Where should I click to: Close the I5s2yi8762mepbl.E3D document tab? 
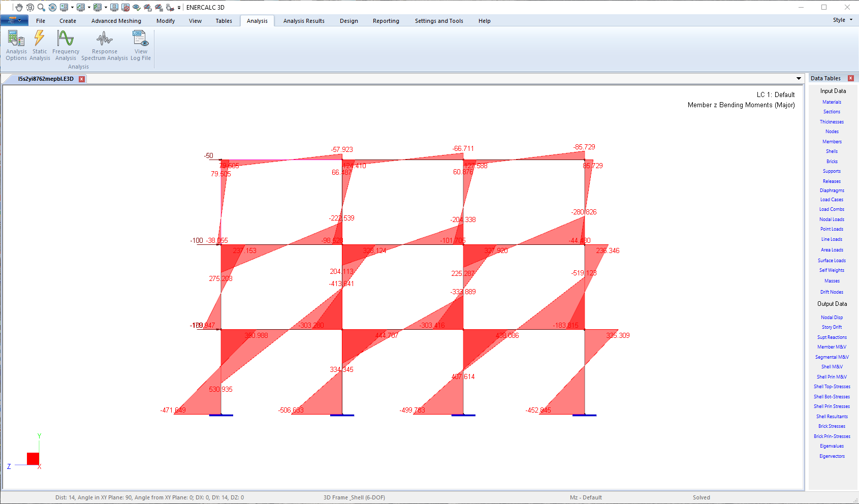[x=82, y=79]
